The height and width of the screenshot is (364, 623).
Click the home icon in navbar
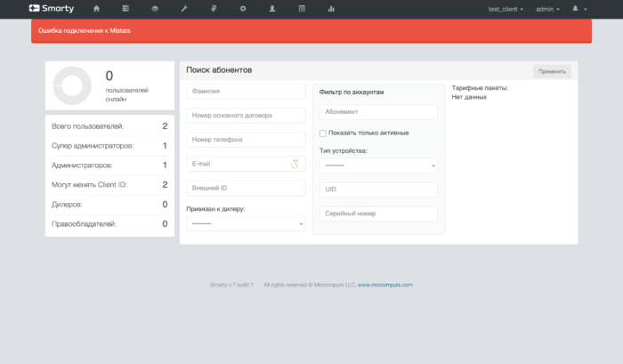[x=97, y=9]
